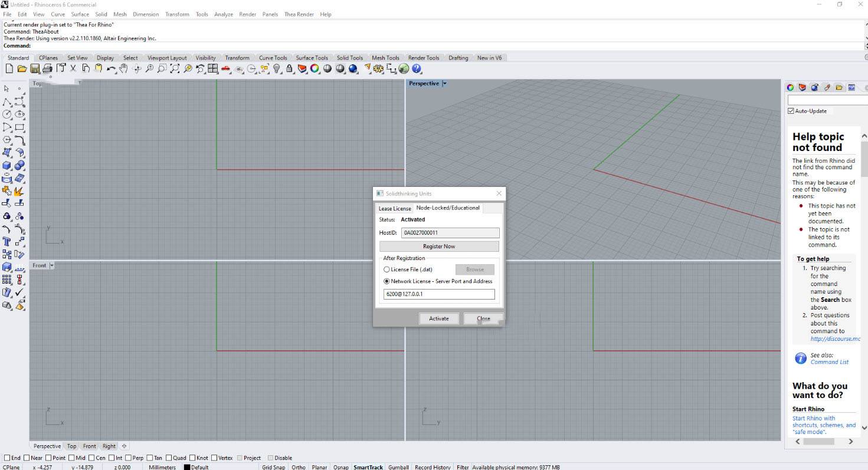This screenshot has width=868, height=470.
Task: Enable the Mid osnap checkbox
Action: (x=71, y=458)
